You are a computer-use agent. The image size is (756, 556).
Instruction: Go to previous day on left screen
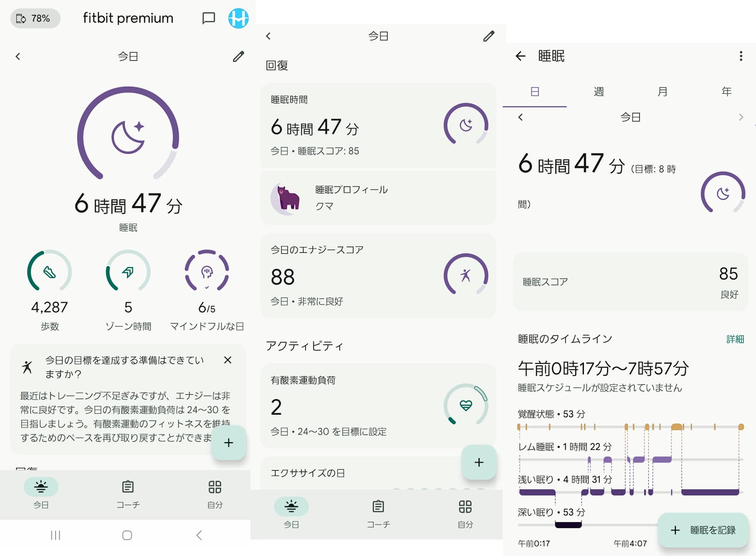tap(18, 56)
